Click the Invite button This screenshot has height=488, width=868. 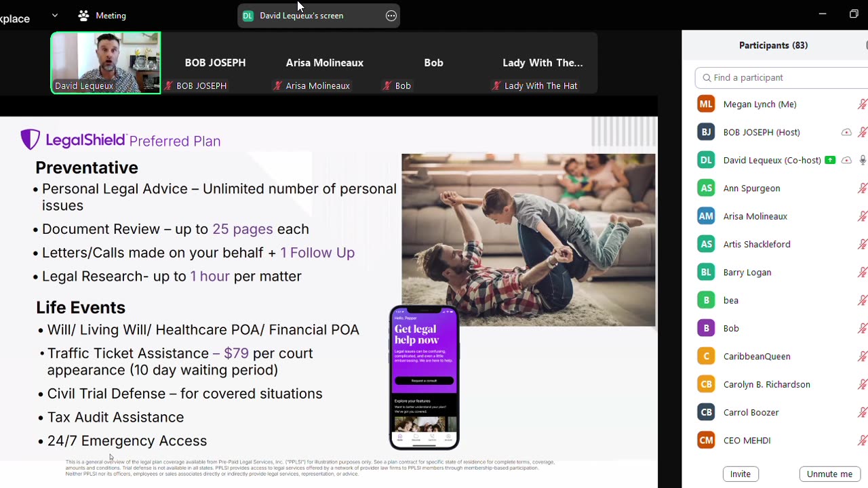tap(741, 474)
